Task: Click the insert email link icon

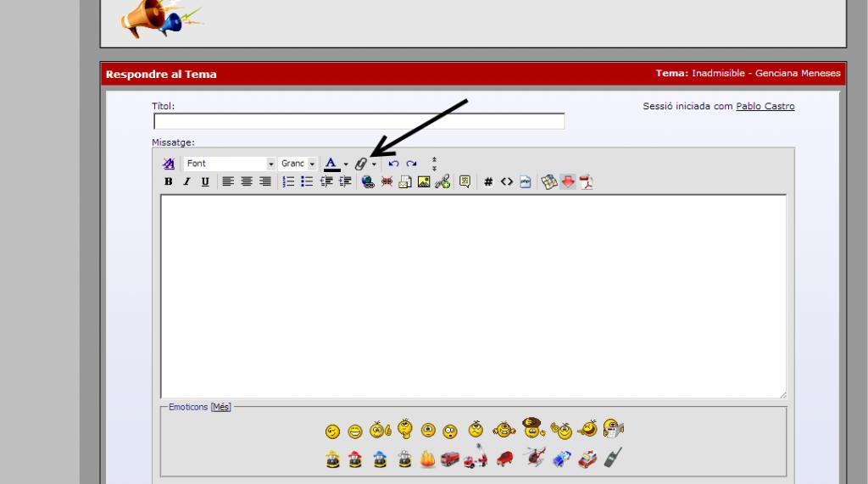Action: point(405,181)
